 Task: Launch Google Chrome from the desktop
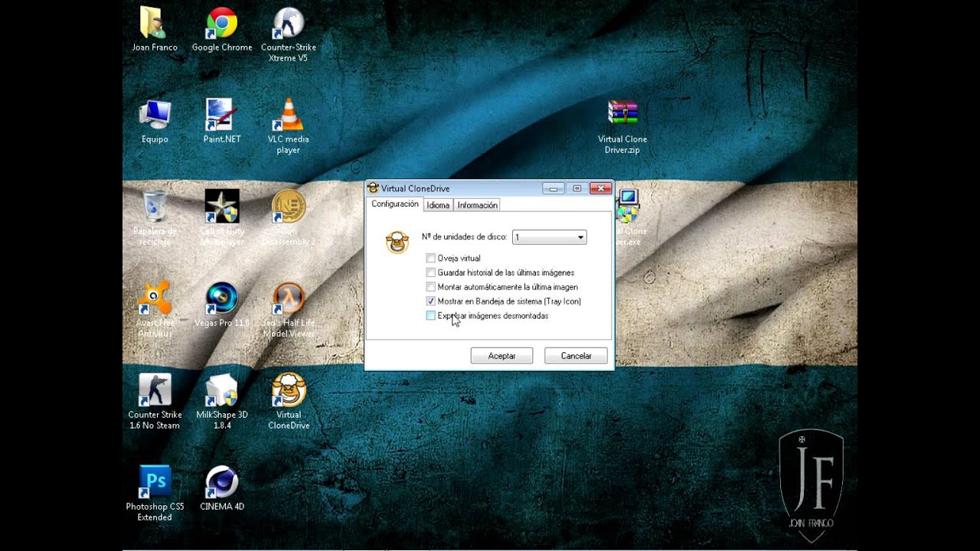[221, 23]
